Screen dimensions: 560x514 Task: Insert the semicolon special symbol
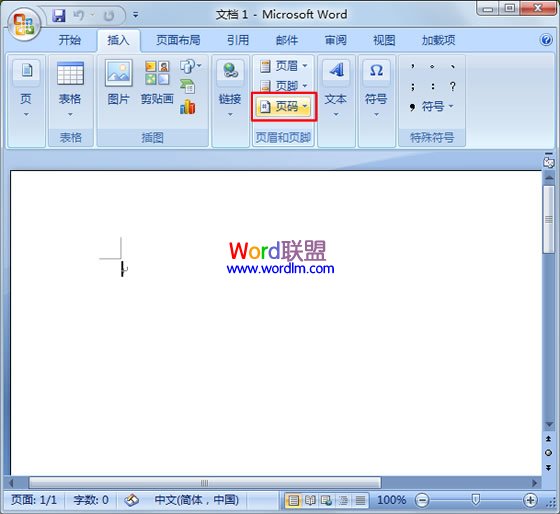(412, 86)
